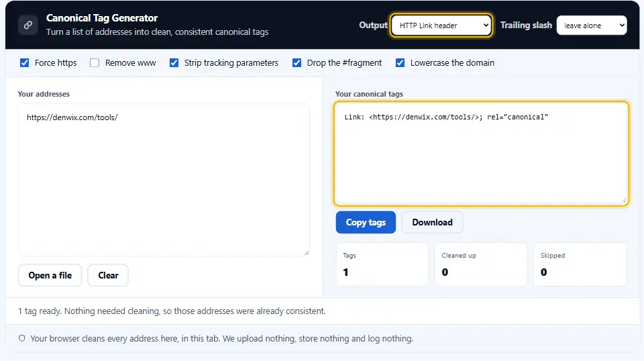
Task: Click the chain link logo icon
Action: (28, 25)
